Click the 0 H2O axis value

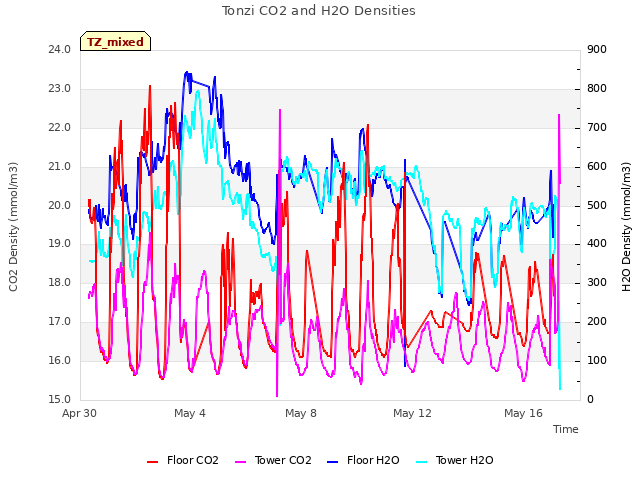(590, 399)
